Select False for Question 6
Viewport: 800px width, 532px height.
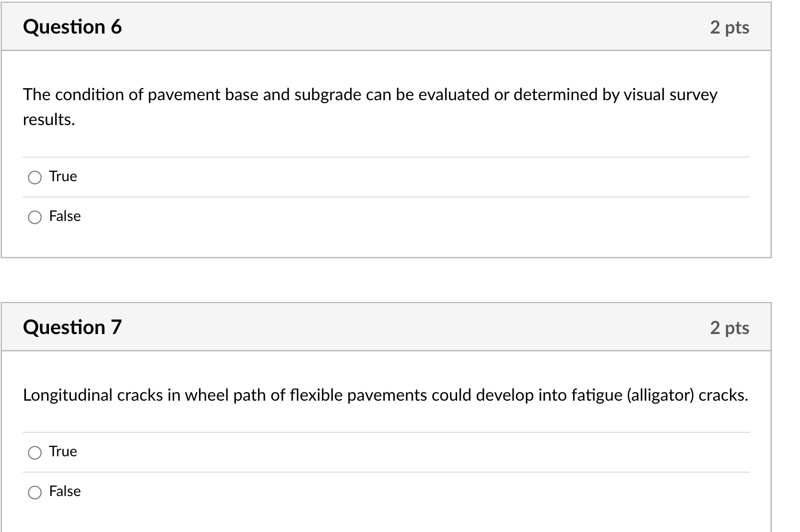(x=34, y=217)
